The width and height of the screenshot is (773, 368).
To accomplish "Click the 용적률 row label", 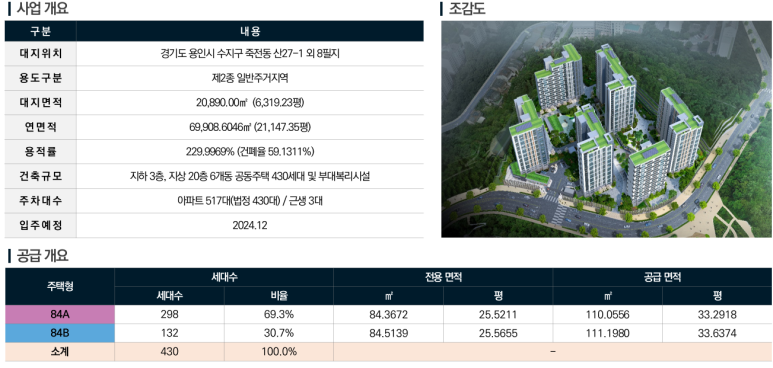I will (x=40, y=152).
